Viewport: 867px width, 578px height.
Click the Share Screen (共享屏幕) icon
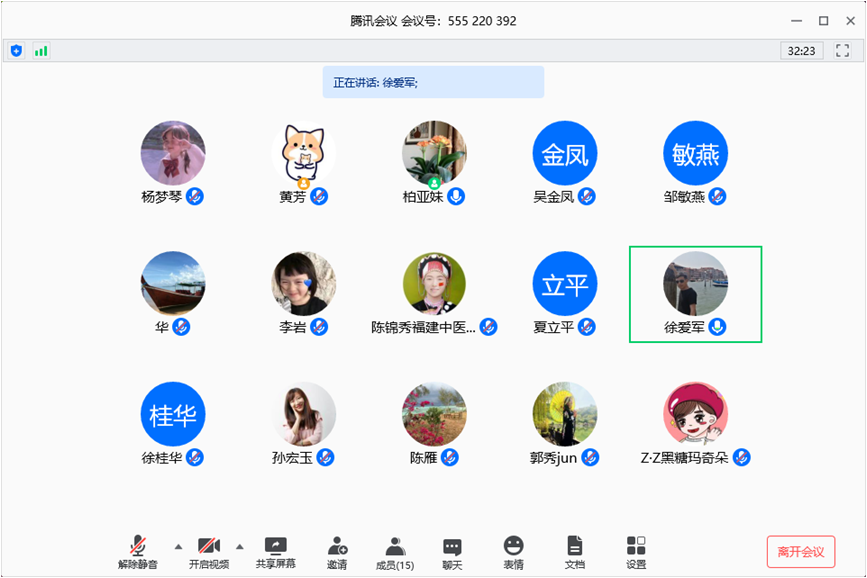(x=275, y=546)
